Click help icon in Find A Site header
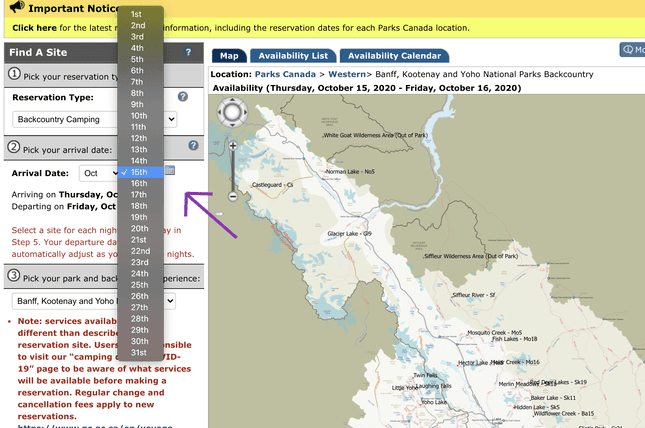Screen dimensions: 645x428 [x=188, y=52]
